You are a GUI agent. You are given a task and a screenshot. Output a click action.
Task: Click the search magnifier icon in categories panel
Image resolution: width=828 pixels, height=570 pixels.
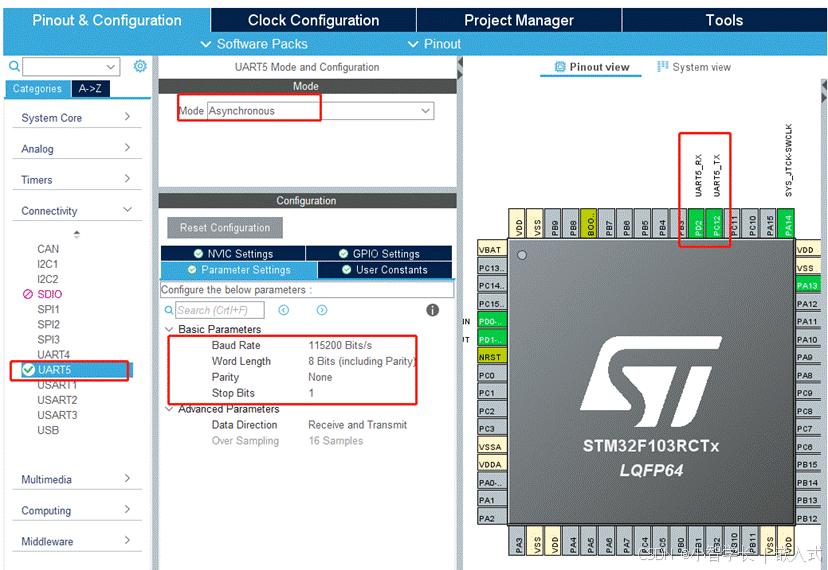coord(14,67)
